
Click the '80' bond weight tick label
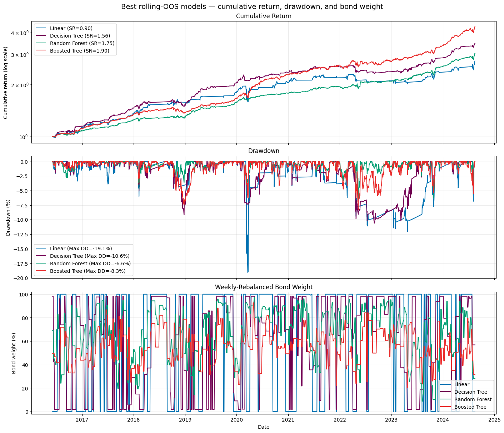26,318
